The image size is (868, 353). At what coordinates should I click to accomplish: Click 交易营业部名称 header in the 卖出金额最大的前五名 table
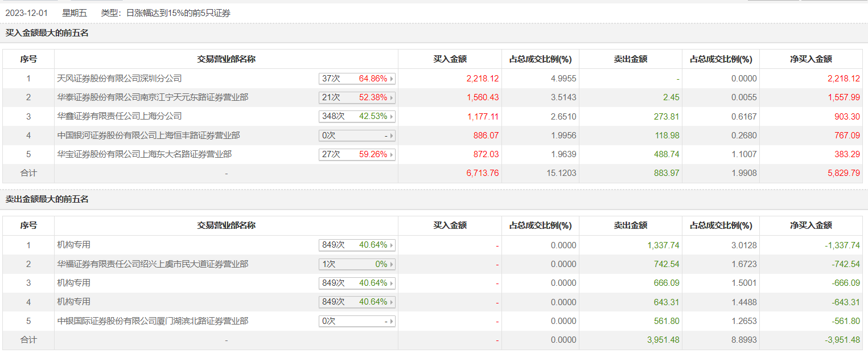(x=226, y=225)
